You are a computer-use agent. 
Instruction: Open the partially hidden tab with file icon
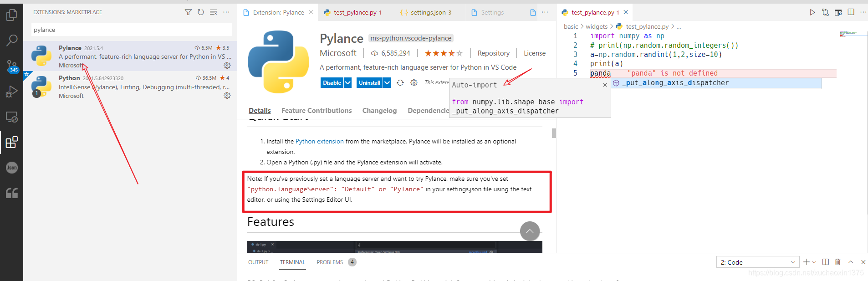click(x=533, y=12)
